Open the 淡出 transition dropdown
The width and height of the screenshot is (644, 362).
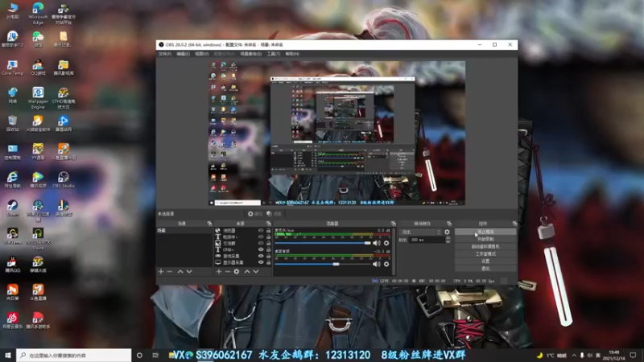pos(421,232)
